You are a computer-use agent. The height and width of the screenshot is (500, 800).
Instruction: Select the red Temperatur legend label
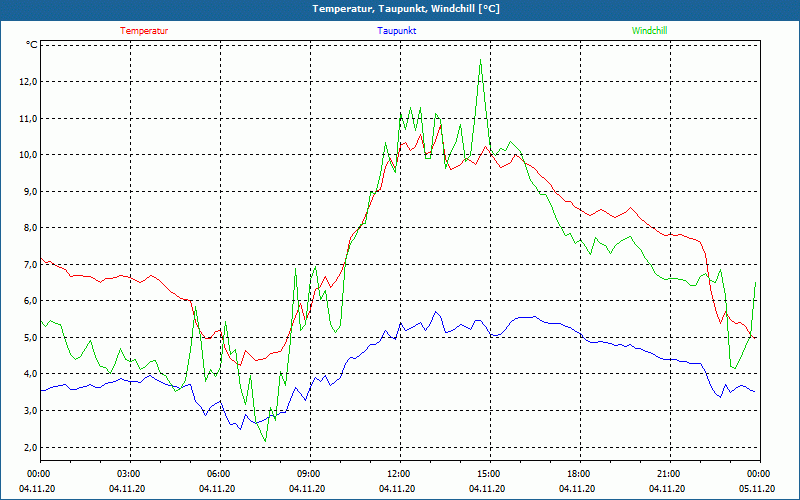click(x=144, y=31)
